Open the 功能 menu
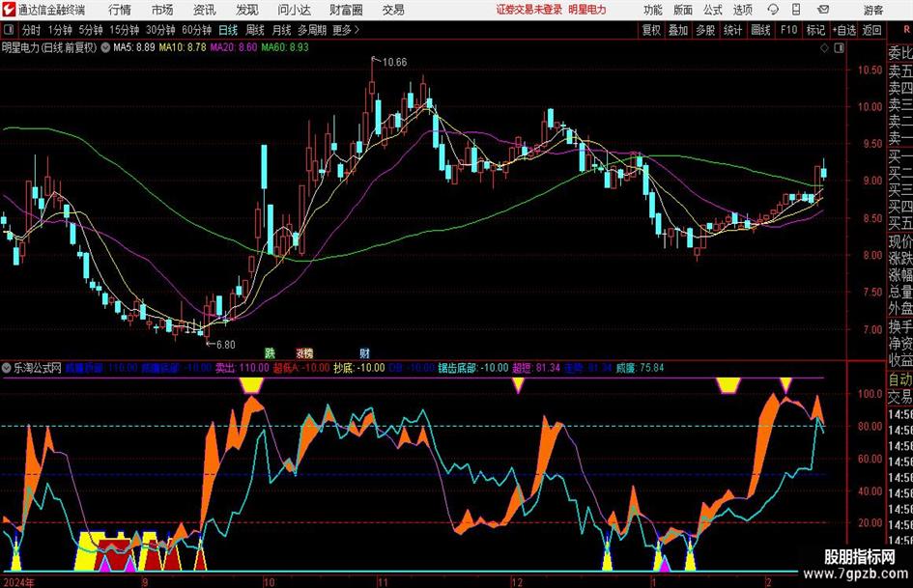The width and height of the screenshot is (913, 588). pyautogui.click(x=653, y=10)
